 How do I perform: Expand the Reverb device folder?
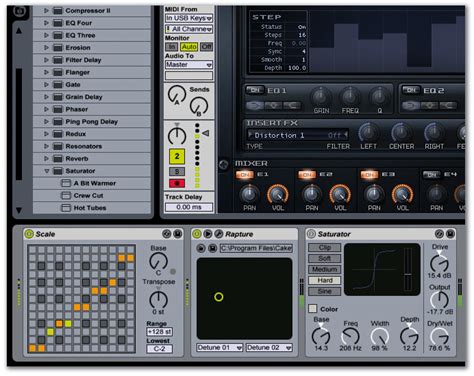(46, 159)
